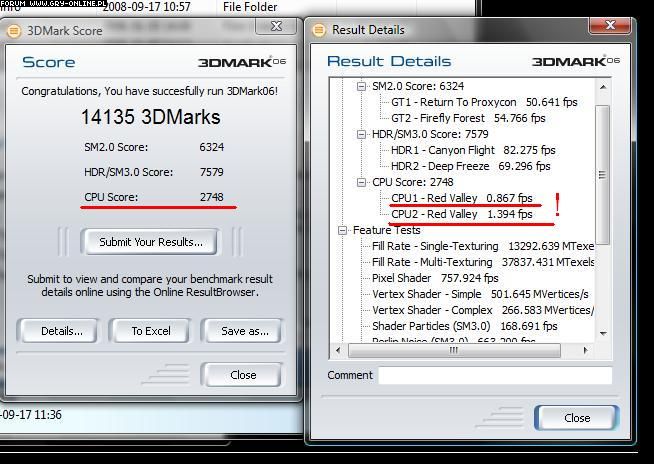This screenshot has width=654, height=464.
Task: Click the 2008-09-17 10:57 date in background window
Action: tap(146, 7)
